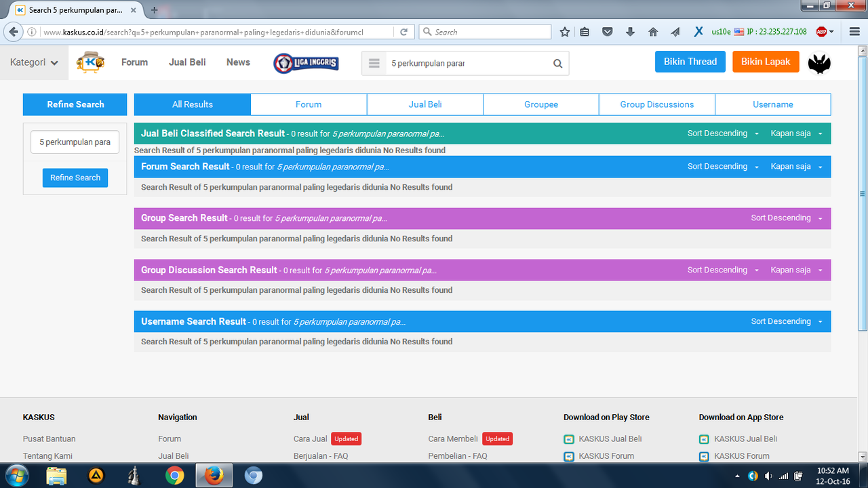Image resolution: width=868 pixels, height=488 pixels.
Task: Click the search options lines icon in Kaskus search
Action: click(x=374, y=64)
